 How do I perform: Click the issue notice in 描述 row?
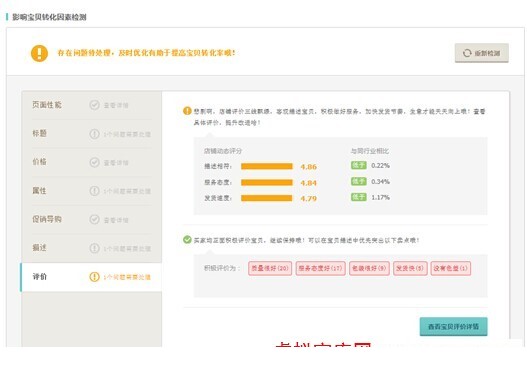(127, 249)
